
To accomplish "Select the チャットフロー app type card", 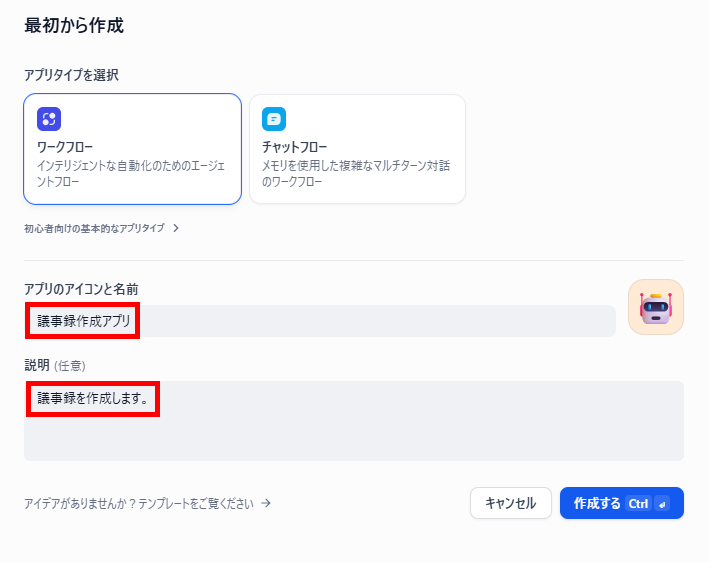I will pos(357,149).
